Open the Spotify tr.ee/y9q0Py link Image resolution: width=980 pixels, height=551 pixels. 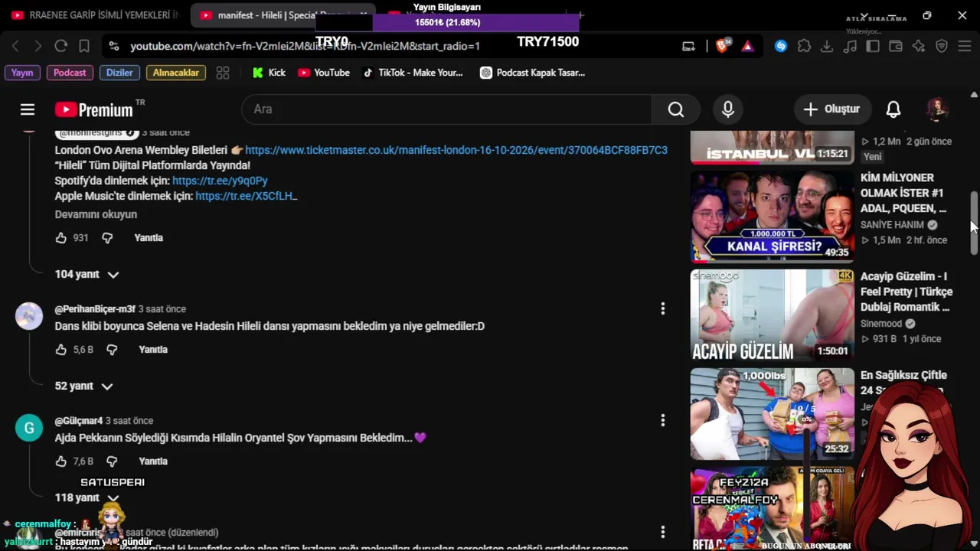pos(220,181)
